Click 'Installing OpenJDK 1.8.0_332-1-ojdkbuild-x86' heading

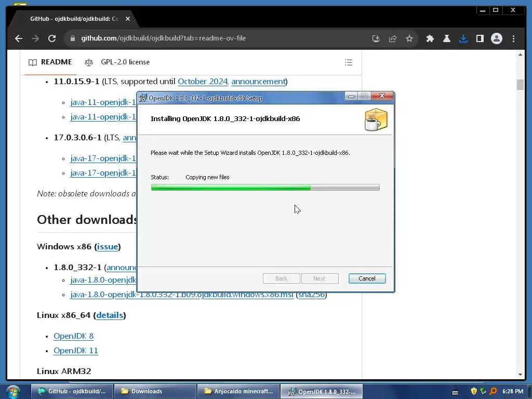coord(225,119)
